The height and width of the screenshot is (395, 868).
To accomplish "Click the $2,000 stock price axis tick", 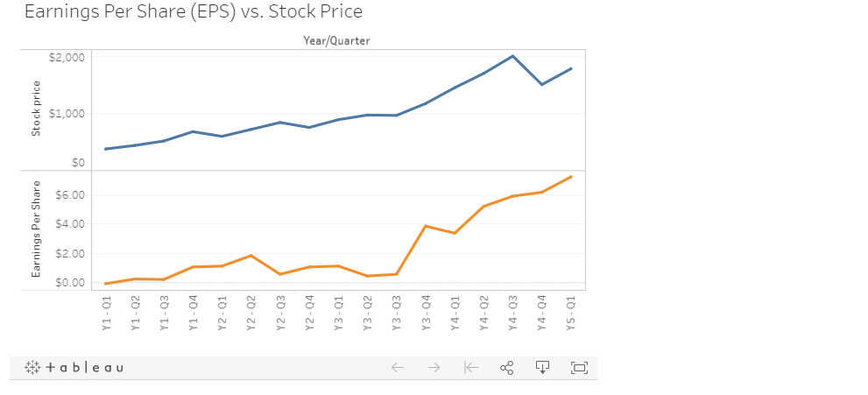I will (x=67, y=58).
